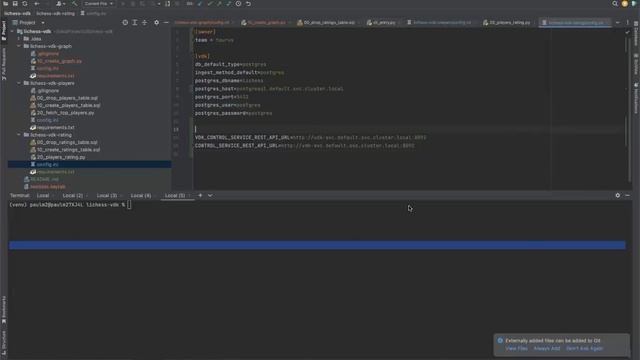Open the Structure side tool window
This screenshot has width=640, height=360.
coord(4,344)
